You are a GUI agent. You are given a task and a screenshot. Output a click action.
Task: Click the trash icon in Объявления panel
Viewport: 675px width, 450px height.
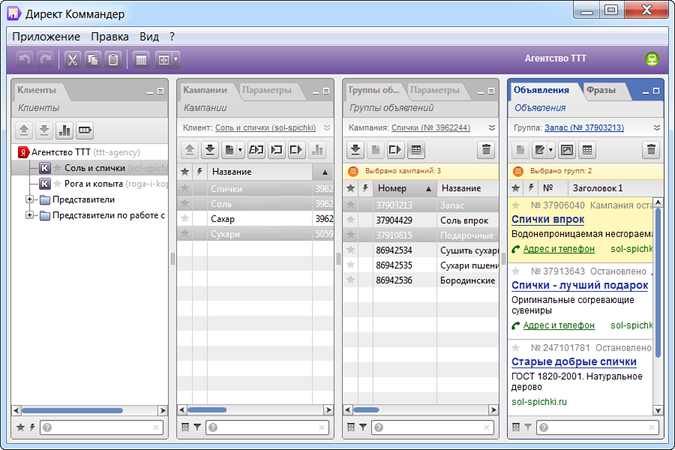pyautogui.click(x=651, y=150)
